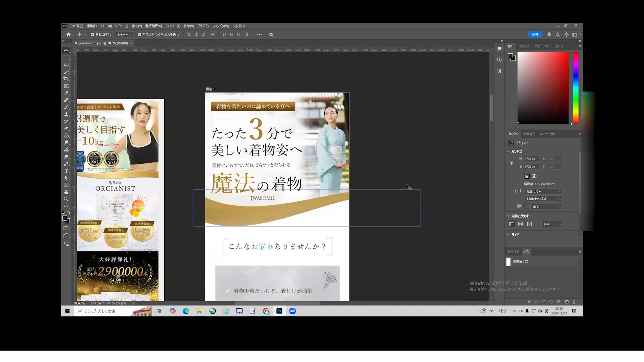This screenshot has width=644, height=362.
Task: Toggle the 自動選択 checkbox
Action: (x=92, y=35)
